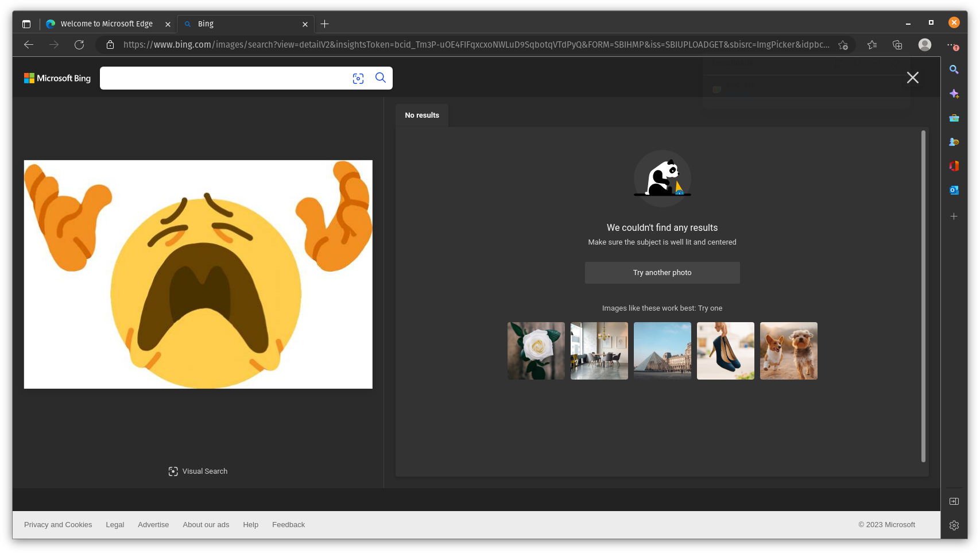Add a site to sidebar with plus
The height and width of the screenshot is (553, 980).
954,216
